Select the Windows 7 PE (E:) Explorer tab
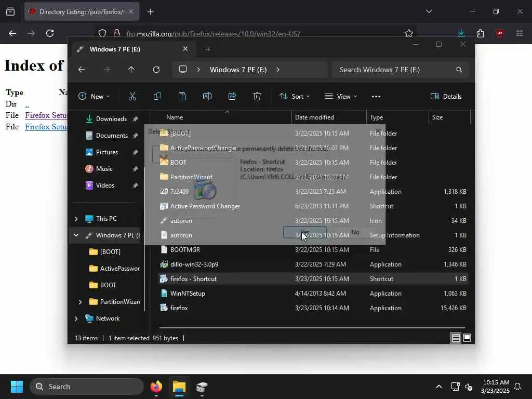This screenshot has height=399, width=532. [x=132, y=49]
